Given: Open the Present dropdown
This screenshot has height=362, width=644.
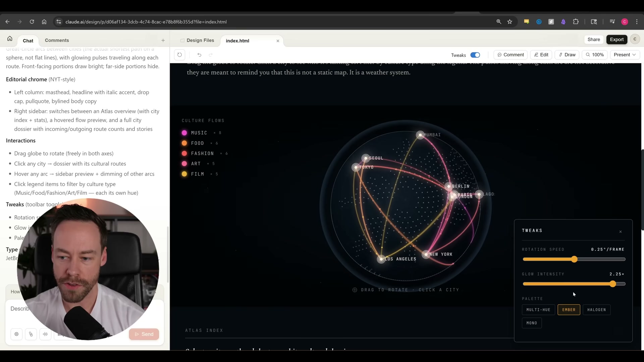Looking at the screenshot, I should (625, 55).
